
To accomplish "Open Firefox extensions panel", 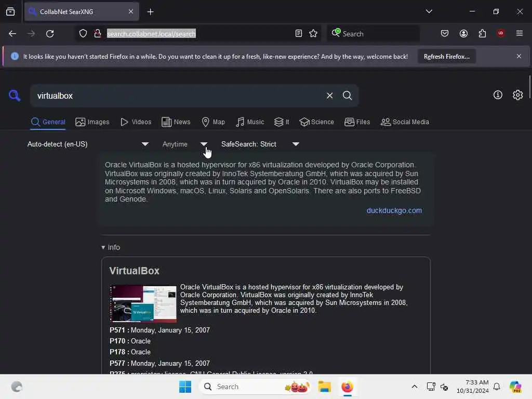I will point(482,34).
